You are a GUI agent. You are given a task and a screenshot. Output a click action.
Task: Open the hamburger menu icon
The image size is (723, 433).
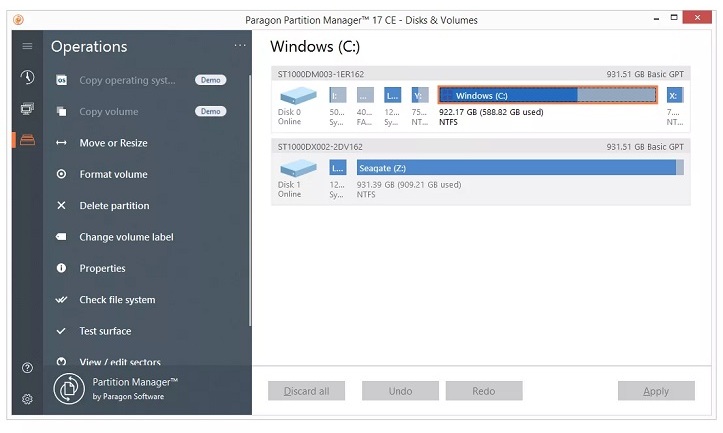coord(27,46)
